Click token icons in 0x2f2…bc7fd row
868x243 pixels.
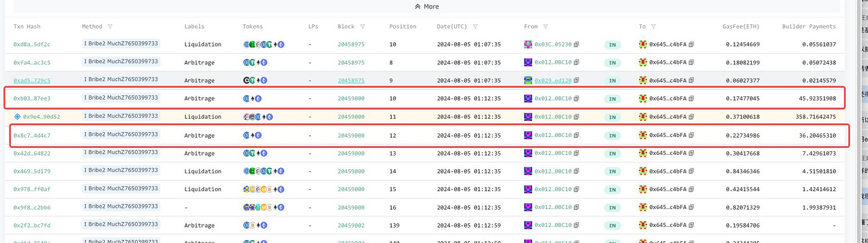[255, 226]
